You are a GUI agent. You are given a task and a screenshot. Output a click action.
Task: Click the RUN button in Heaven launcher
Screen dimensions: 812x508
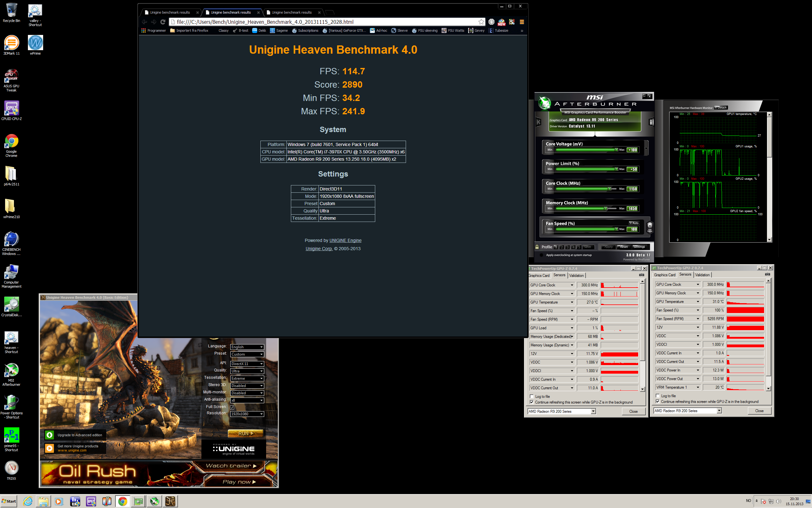click(246, 433)
